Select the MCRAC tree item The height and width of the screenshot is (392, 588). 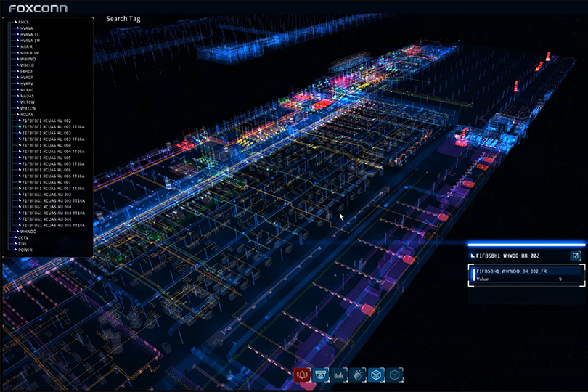pos(28,90)
